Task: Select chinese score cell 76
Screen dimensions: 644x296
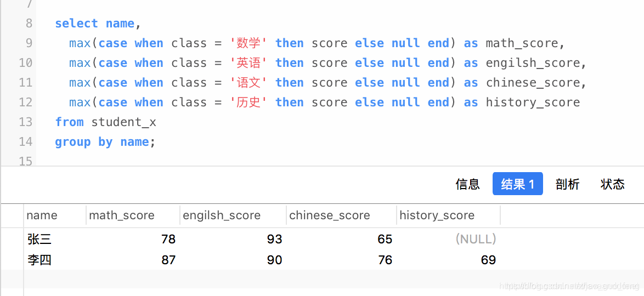Action: (385, 260)
